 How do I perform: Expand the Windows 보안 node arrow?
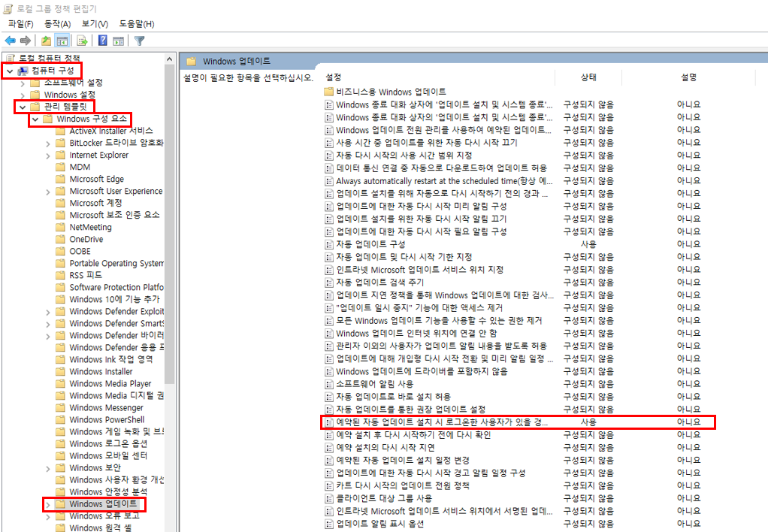point(47,468)
